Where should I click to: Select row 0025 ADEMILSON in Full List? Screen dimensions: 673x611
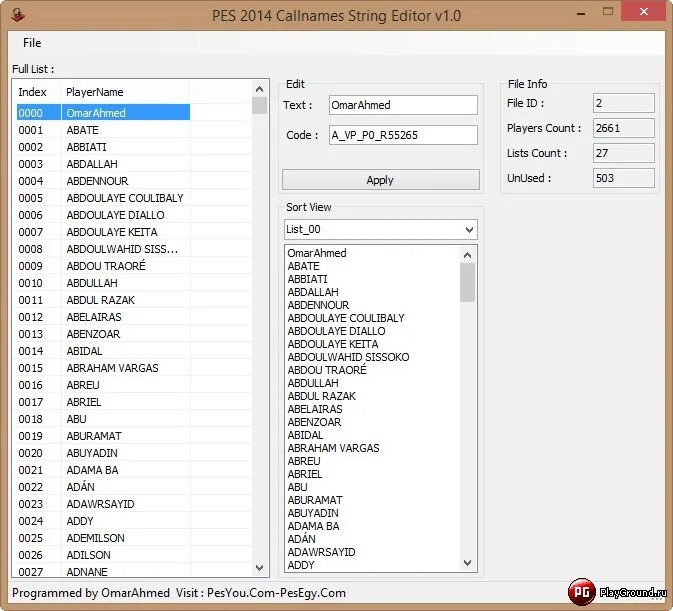103,538
